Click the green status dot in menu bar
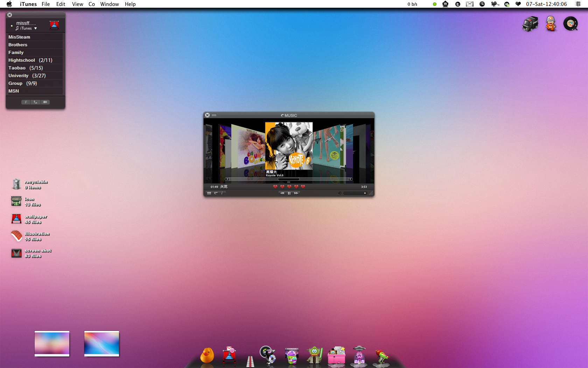Viewport: 588px width, 368px height. point(434,4)
